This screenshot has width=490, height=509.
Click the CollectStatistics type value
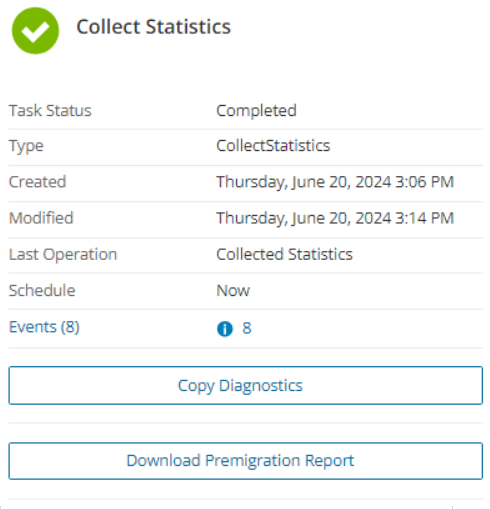pyautogui.click(x=273, y=146)
